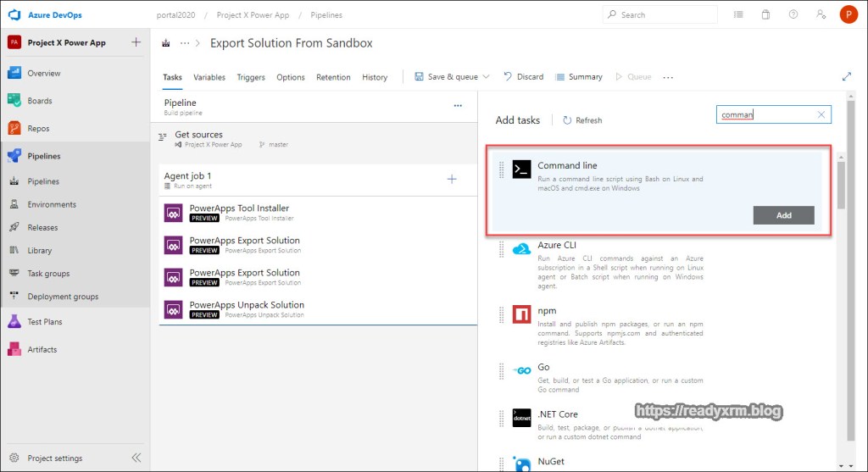Open the help question mark icon
868x472 pixels.
coord(793,14)
